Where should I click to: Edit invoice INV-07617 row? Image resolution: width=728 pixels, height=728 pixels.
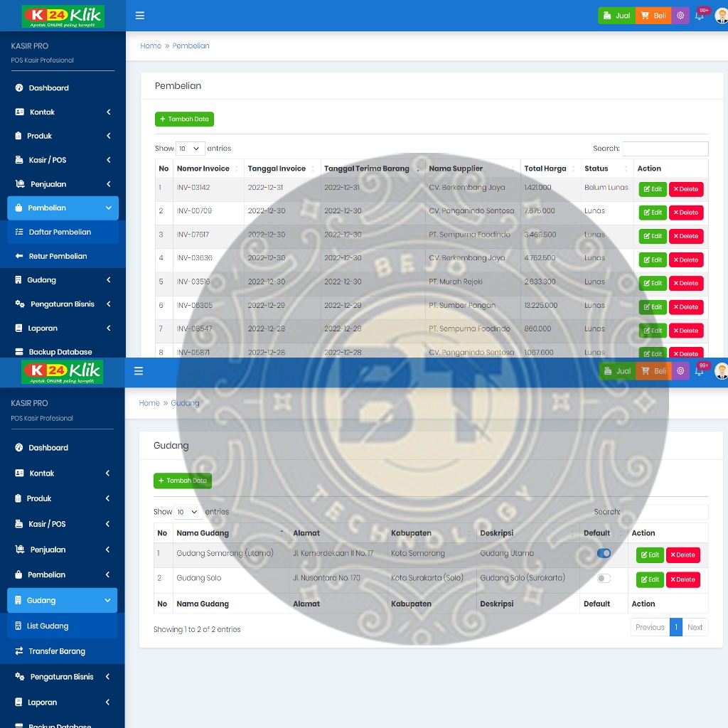pos(653,236)
